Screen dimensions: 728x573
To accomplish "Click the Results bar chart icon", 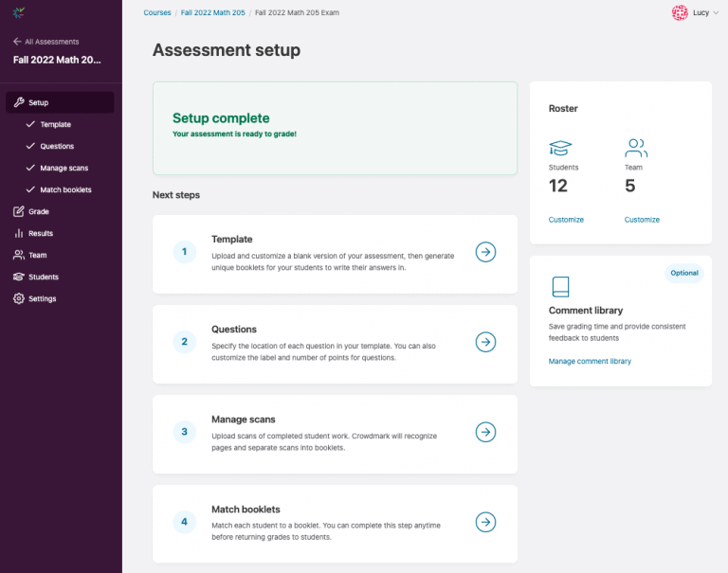I will click(x=19, y=233).
